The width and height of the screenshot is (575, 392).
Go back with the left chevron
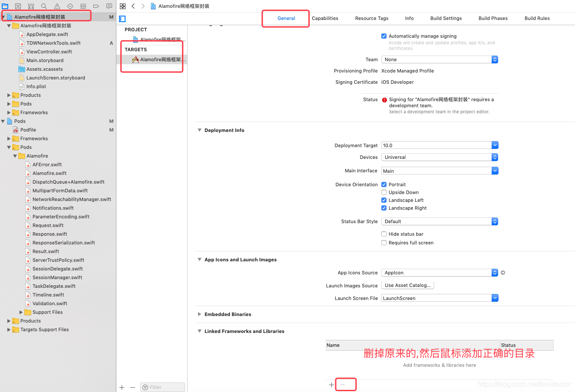pos(133,6)
